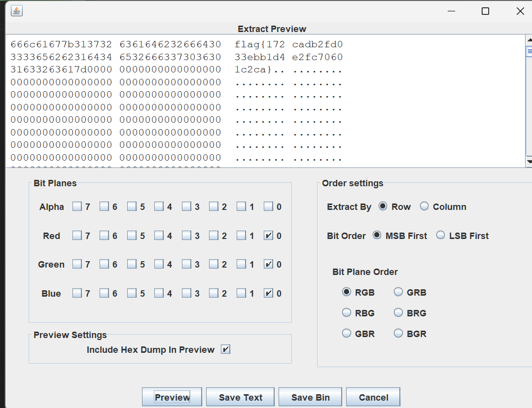The image size is (532, 408).
Task: Enable Blue bit plane 5
Action: [x=132, y=293]
